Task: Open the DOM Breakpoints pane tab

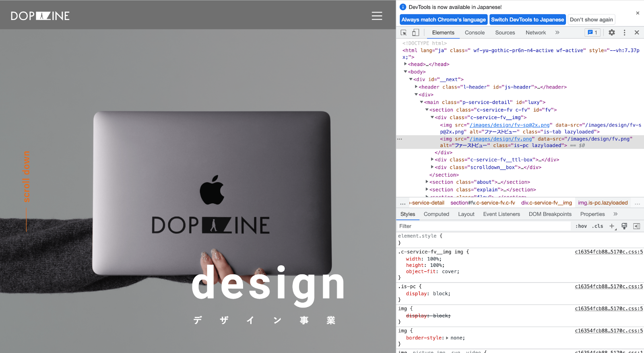Action: tap(550, 214)
